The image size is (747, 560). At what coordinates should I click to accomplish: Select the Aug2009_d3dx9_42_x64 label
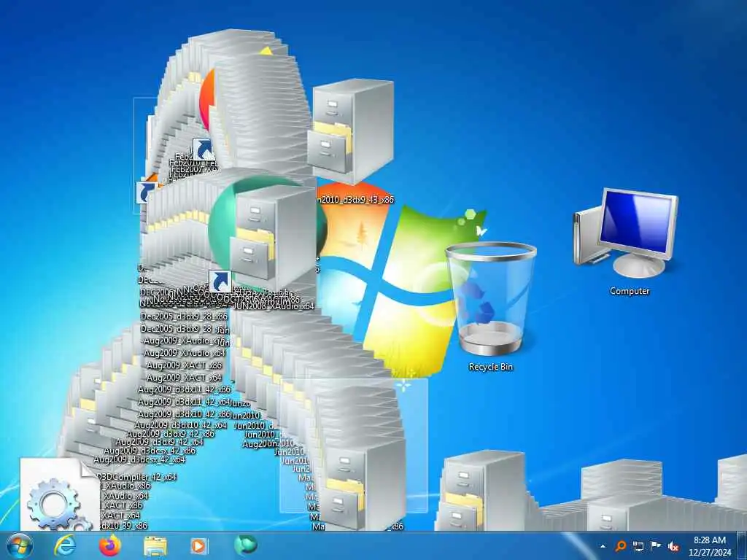(159, 443)
